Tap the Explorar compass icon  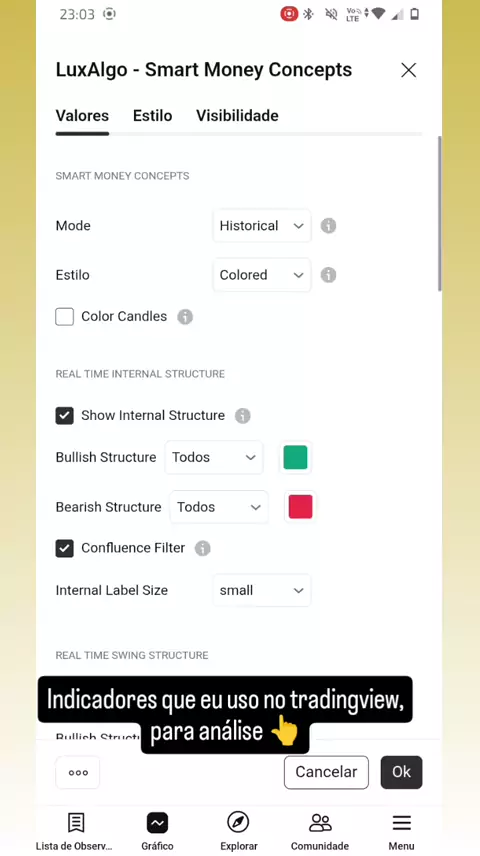[238, 822]
